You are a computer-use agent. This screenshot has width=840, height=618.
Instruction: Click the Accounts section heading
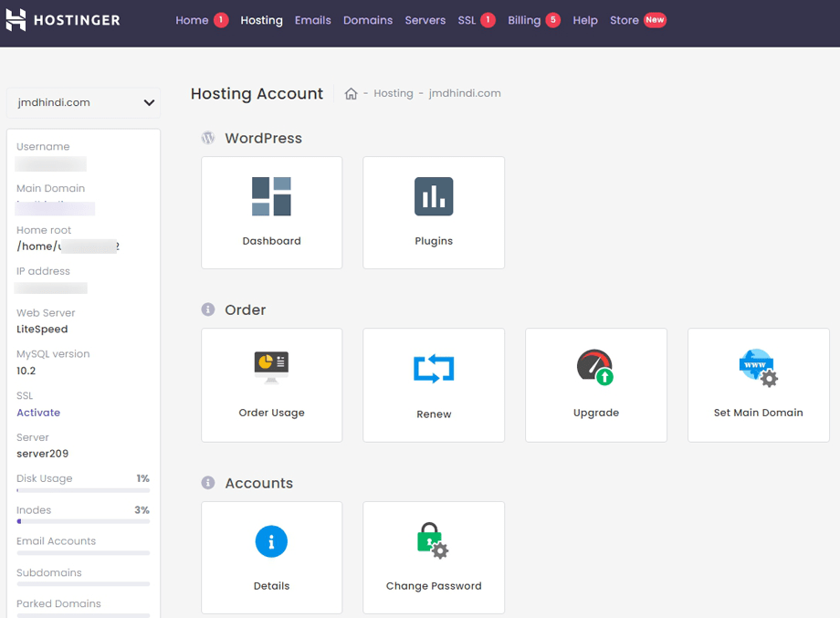[259, 483]
